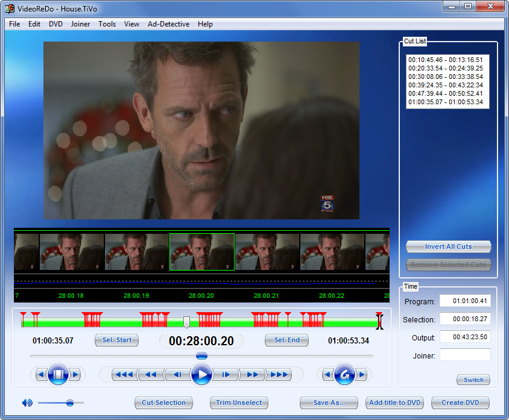Click right arrow beside the G button

362,375
